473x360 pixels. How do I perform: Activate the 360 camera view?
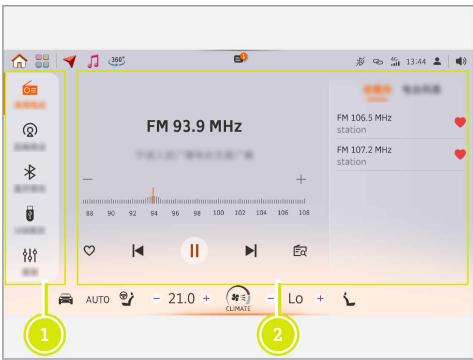[x=117, y=61]
